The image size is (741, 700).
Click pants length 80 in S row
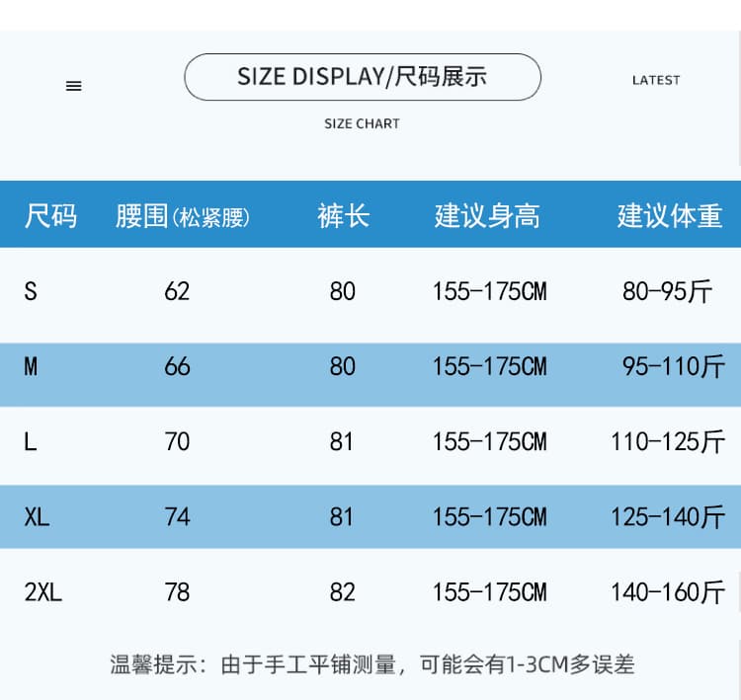343,291
